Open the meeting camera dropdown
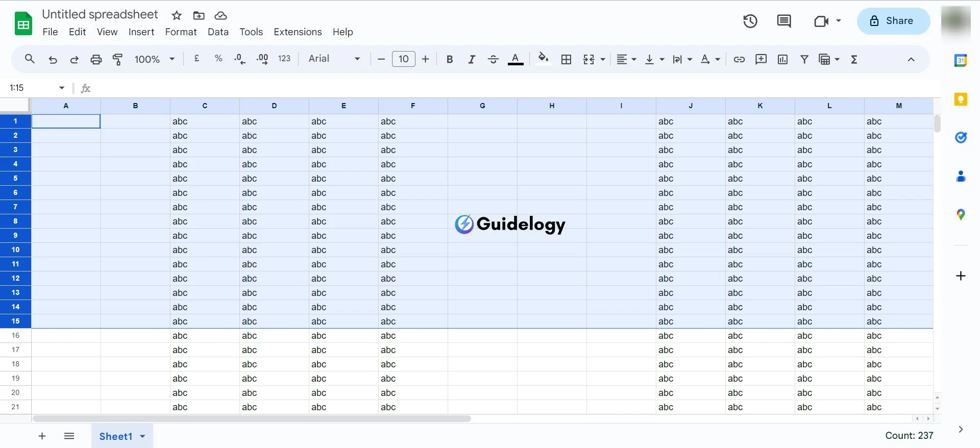 (x=838, y=21)
